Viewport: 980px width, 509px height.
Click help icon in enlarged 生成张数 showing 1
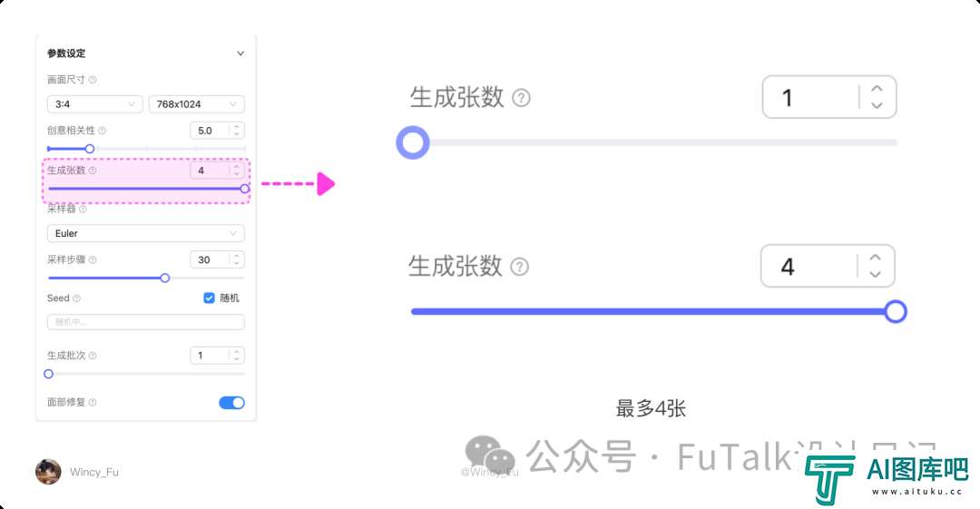[521, 98]
